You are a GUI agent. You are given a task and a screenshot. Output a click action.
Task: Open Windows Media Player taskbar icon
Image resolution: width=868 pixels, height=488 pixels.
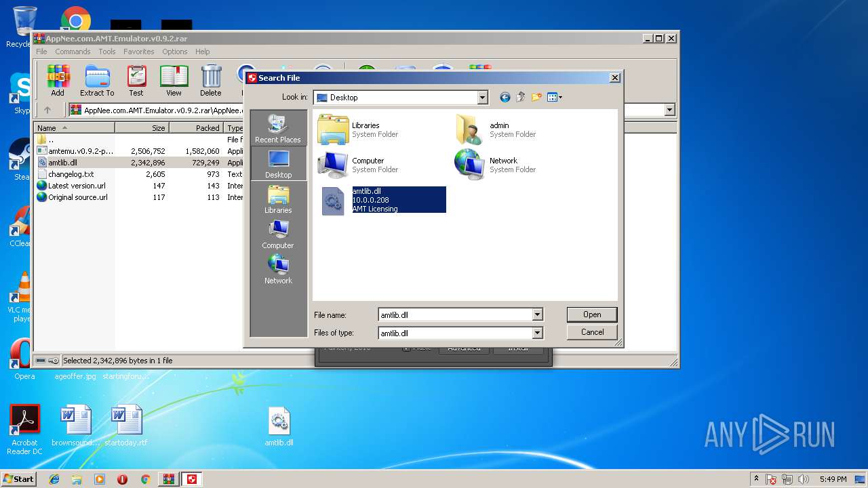[100, 479]
